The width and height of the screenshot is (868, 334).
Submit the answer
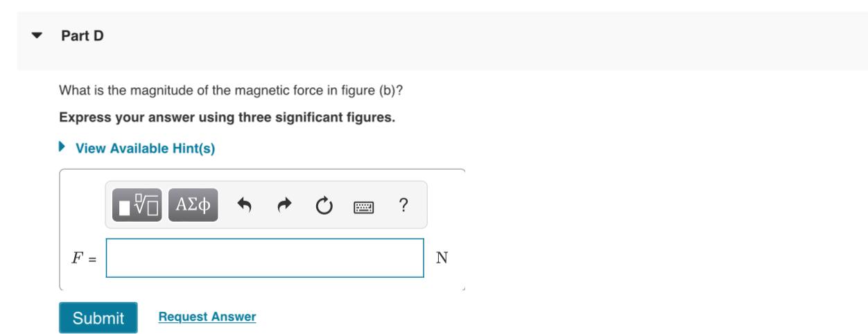(98, 317)
